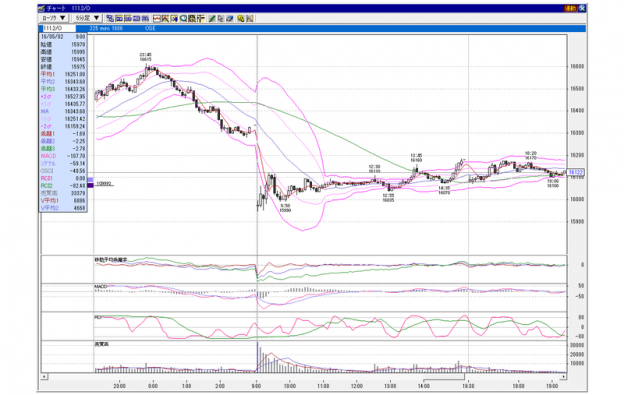
Task: Click the right scroll arrow below the chart
Action: tap(564, 376)
